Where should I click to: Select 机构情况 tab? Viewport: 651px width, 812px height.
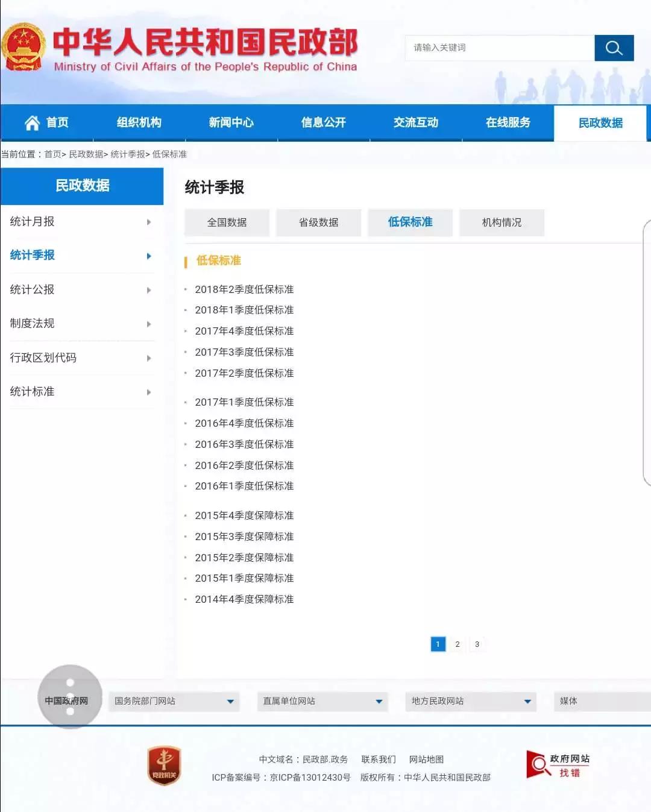point(502,222)
